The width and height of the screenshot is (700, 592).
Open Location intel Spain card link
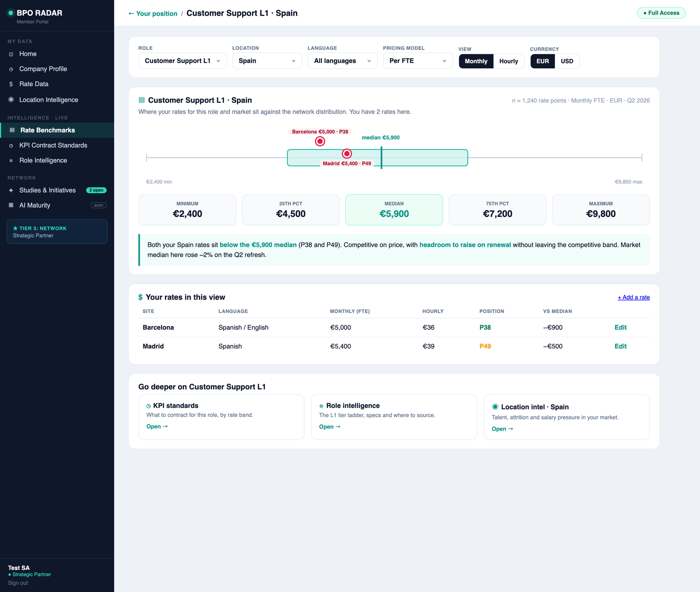502,429
